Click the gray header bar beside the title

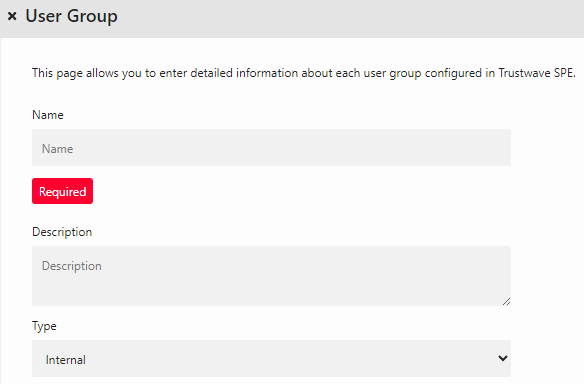tap(350, 18)
